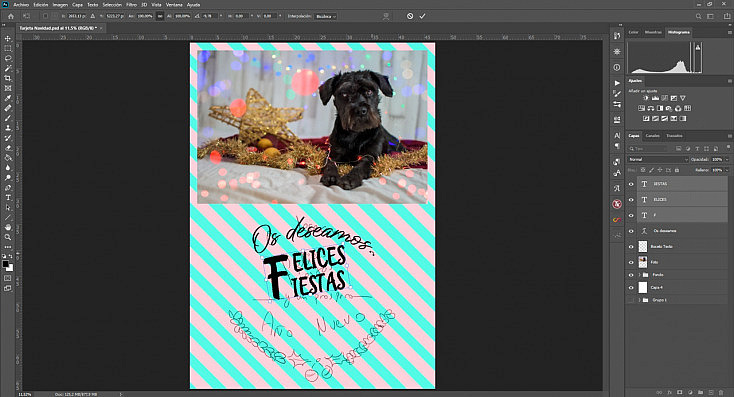
Task: Hide the Foto layer
Action: click(x=631, y=262)
